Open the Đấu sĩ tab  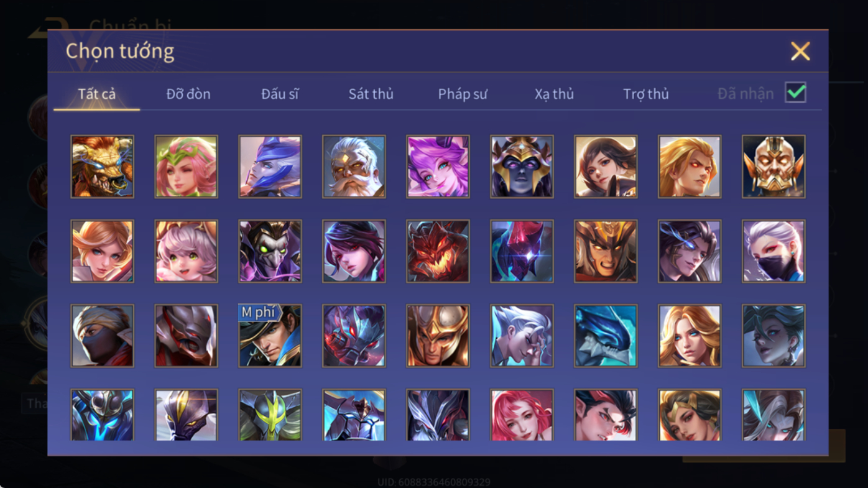280,94
